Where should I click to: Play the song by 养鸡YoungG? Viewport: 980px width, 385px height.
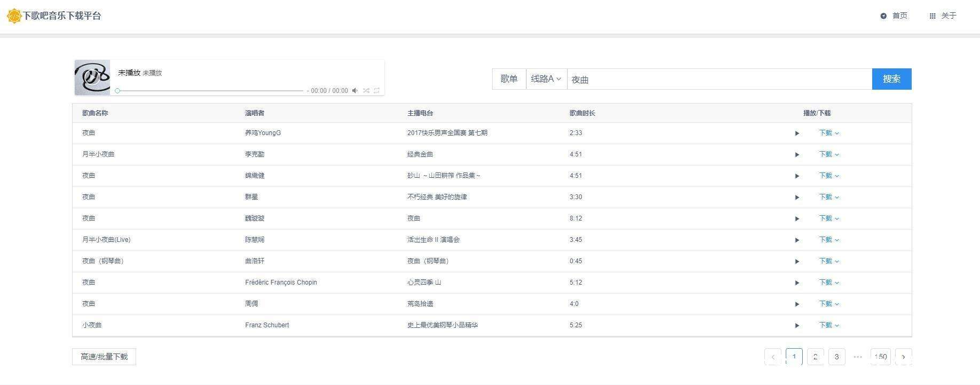(797, 133)
